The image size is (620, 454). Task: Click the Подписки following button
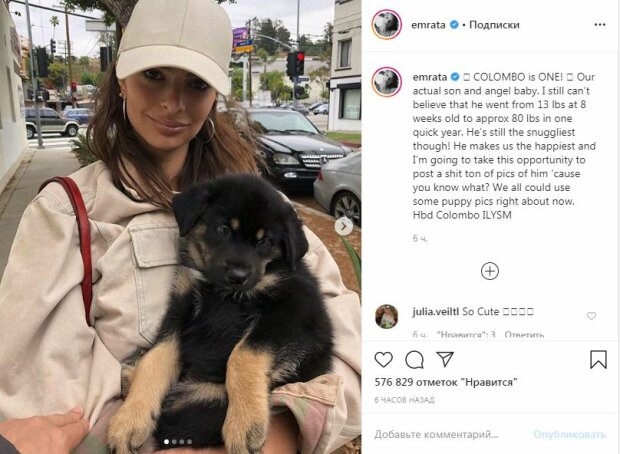click(494, 25)
